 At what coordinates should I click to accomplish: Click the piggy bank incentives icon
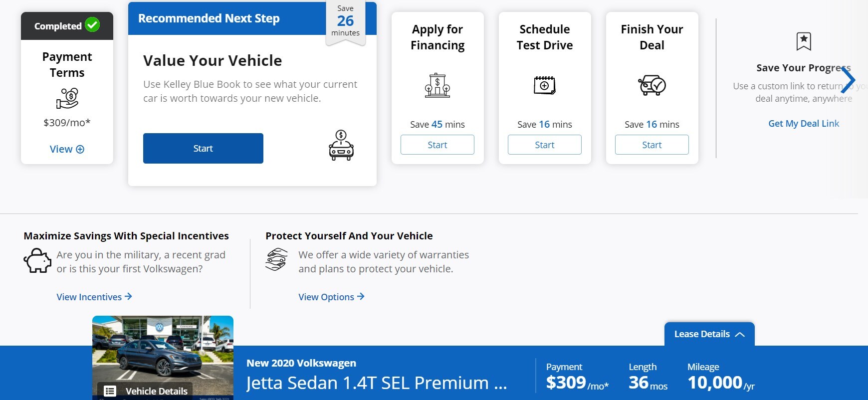tap(37, 260)
